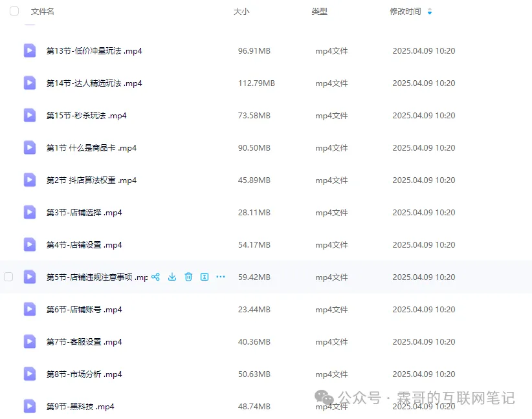
Task: Sort files by 文件名 column header
Action: click(x=43, y=12)
